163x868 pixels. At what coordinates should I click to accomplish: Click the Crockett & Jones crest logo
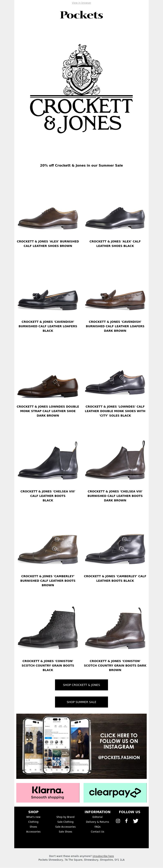(x=81, y=89)
